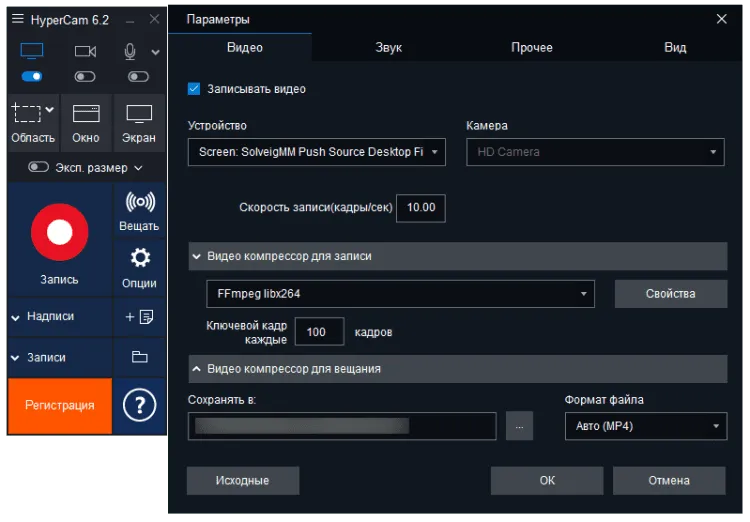The image size is (750, 522).
Task: Open the recordings folder icon
Action: coord(139,357)
